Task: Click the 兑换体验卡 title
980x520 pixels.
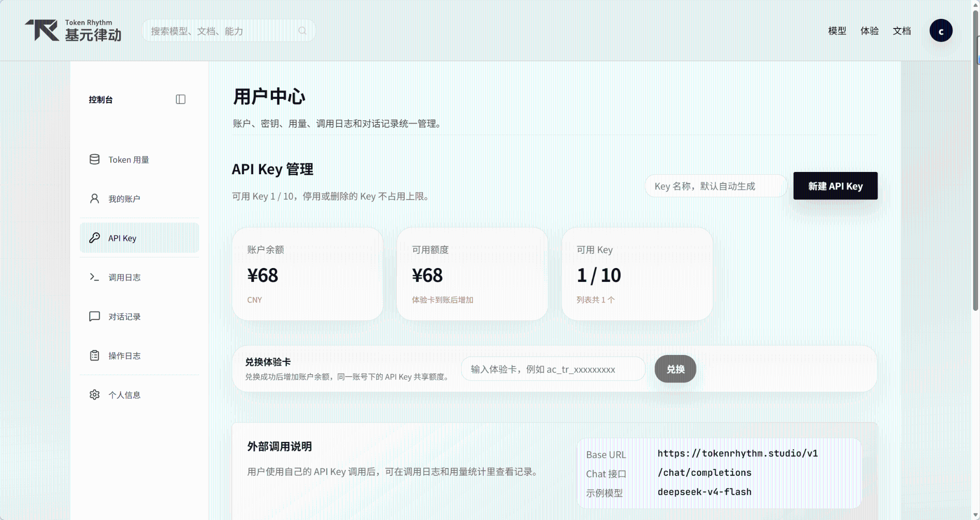Action: [268, 362]
